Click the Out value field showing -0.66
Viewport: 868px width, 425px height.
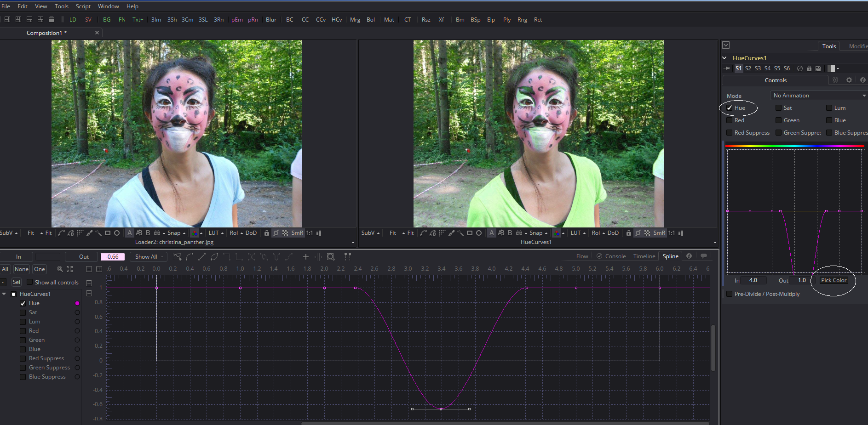click(x=112, y=257)
